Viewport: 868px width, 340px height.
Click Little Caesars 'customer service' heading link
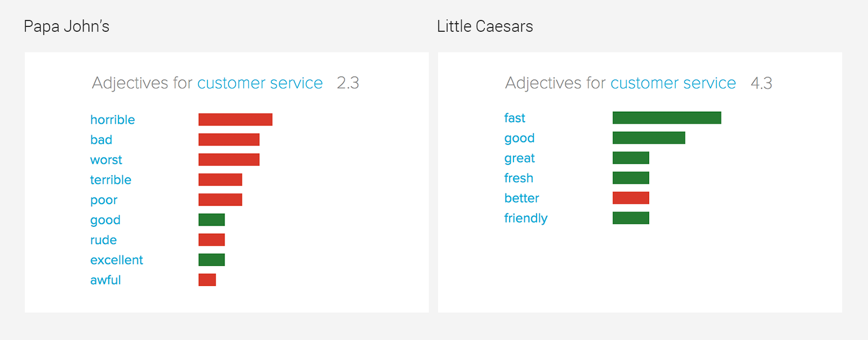point(673,83)
